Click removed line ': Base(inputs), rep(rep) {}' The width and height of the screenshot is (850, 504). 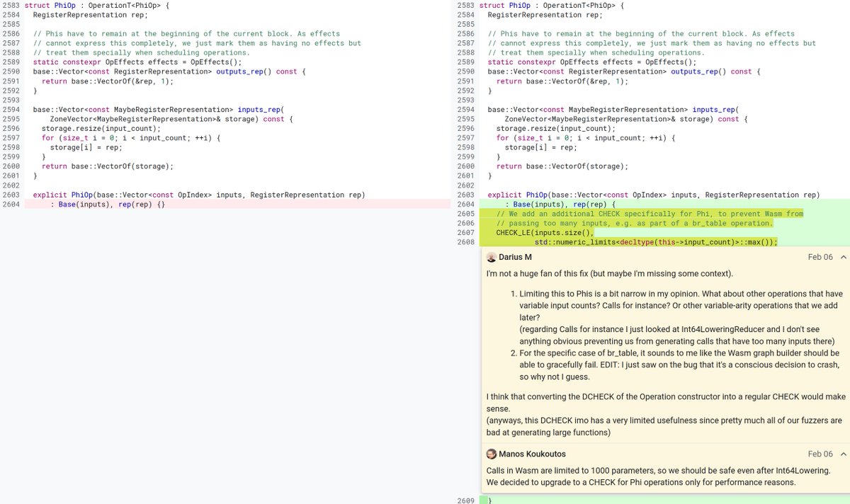[x=108, y=204]
